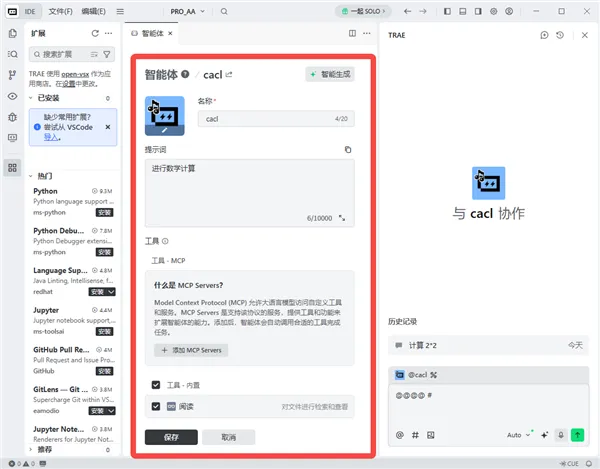Expand the prompt box with arrows icon
The width and height of the screenshot is (600, 469).
(x=342, y=218)
